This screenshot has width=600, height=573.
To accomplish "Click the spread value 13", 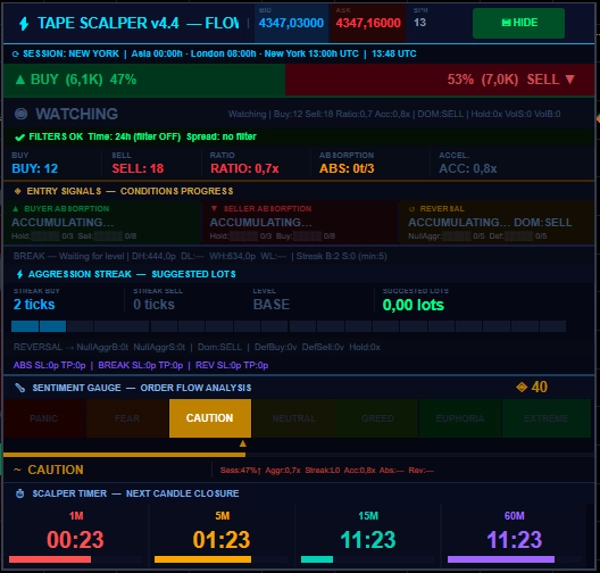I will 420,23.
